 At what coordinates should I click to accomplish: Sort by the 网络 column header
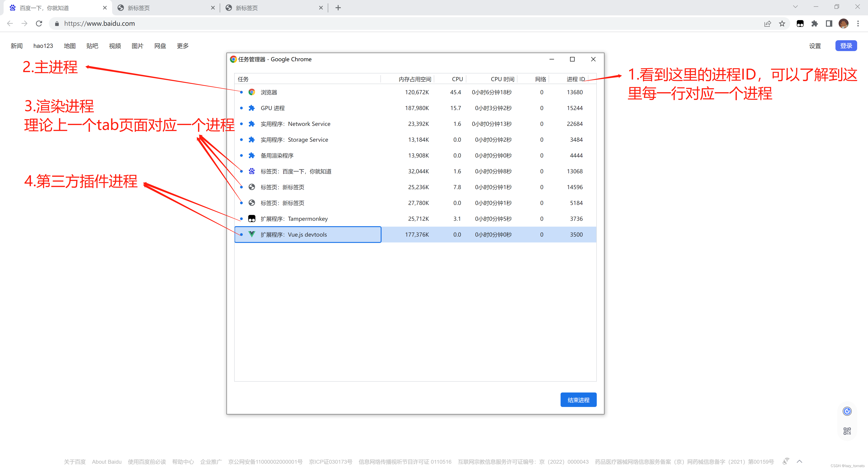point(533,79)
